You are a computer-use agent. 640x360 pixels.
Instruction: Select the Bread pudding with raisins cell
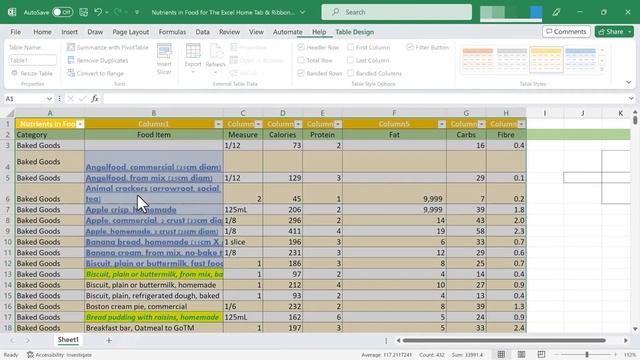point(154,317)
